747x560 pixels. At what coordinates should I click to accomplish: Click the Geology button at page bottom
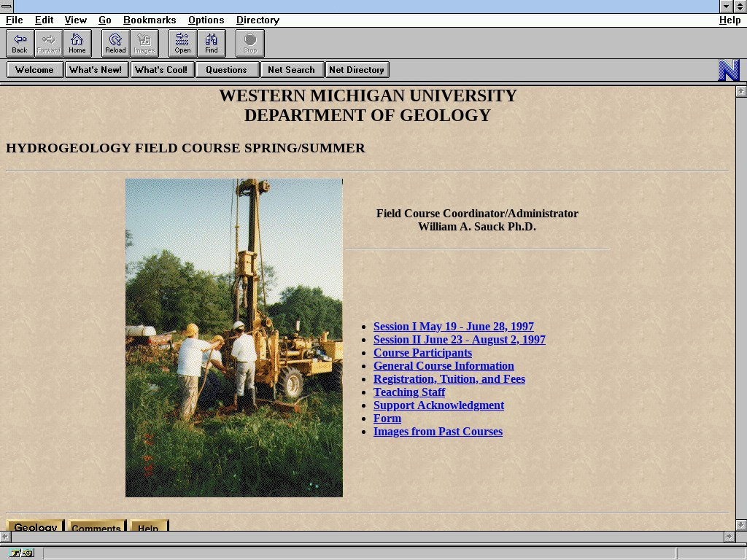click(35, 526)
